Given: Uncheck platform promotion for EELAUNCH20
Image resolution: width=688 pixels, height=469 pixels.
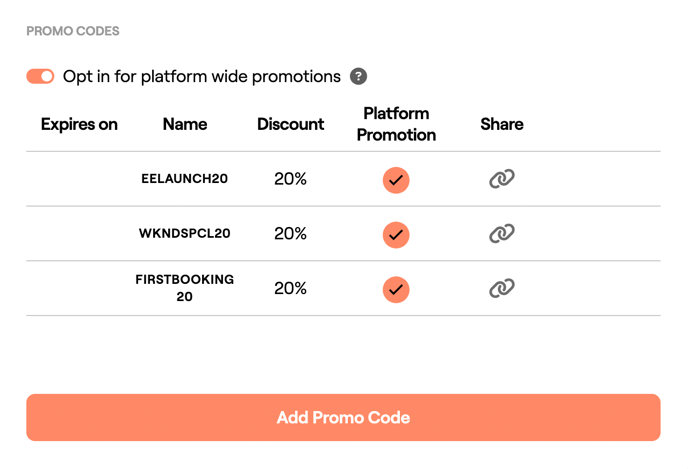Looking at the screenshot, I should (x=396, y=180).
